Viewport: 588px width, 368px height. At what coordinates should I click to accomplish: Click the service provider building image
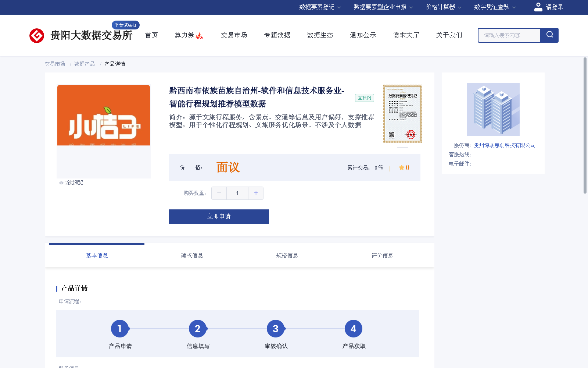(x=493, y=109)
